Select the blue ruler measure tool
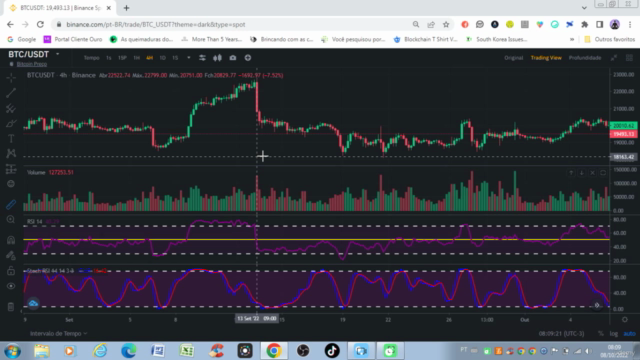Viewport: 640px width, 360px height. 11,204
